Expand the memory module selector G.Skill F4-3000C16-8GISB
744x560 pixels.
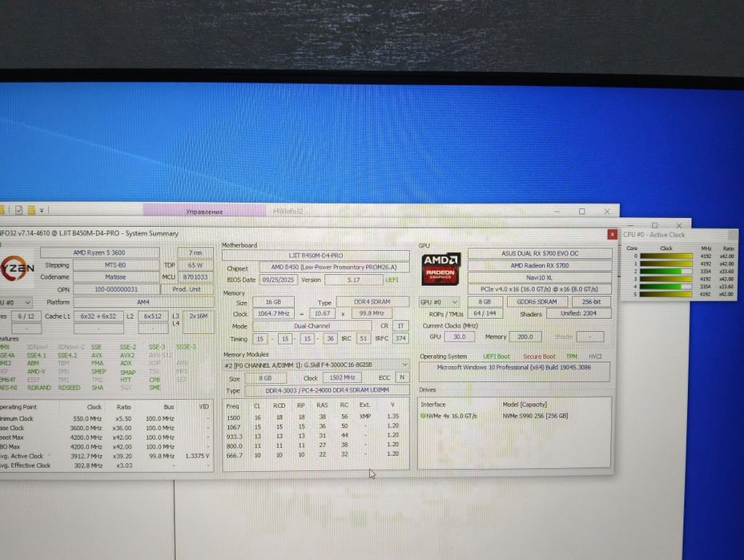(x=404, y=365)
